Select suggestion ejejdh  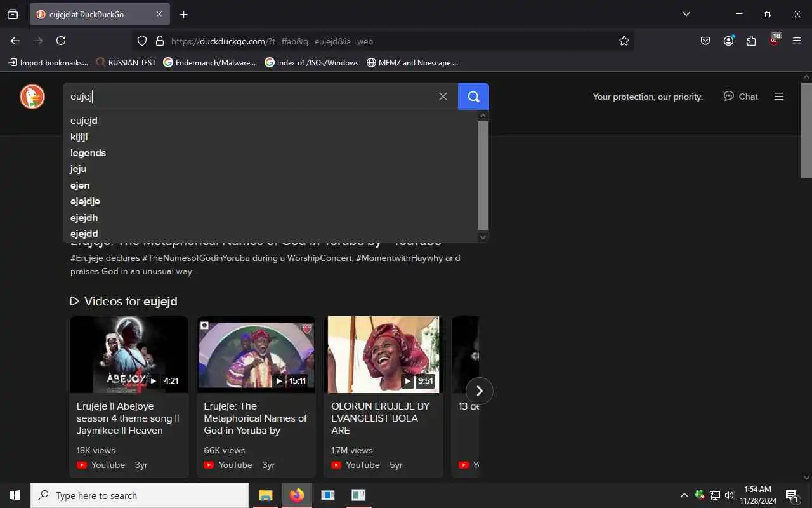pyautogui.click(x=271, y=218)
